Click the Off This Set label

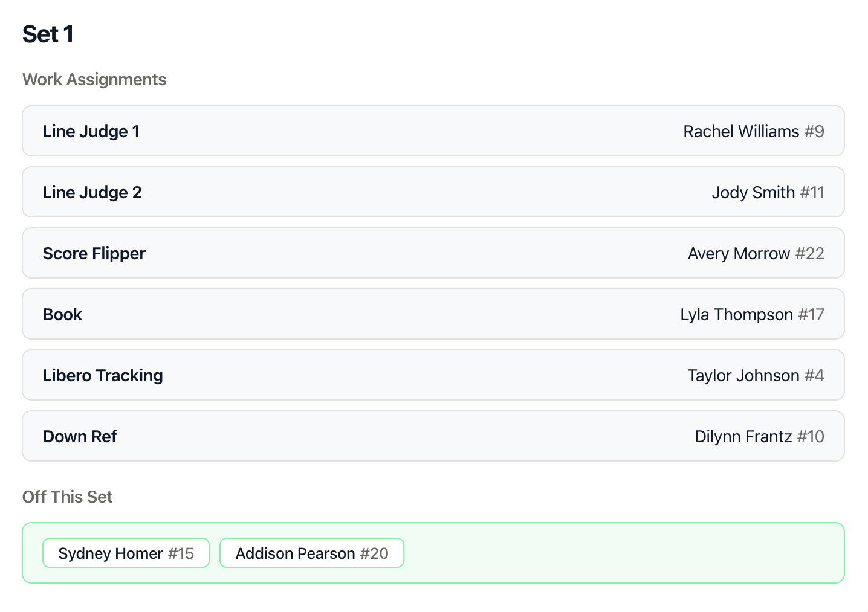pyautogui.click(x=68, y=497)
